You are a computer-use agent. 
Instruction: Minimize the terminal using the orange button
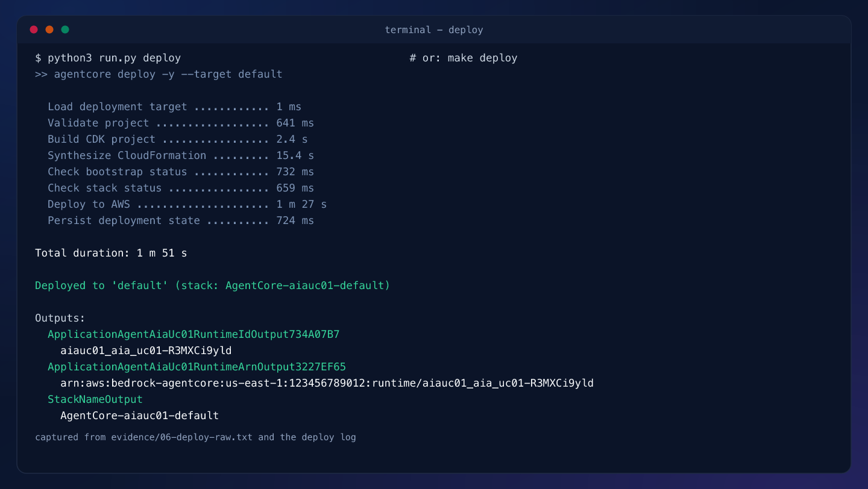[49, 30]
